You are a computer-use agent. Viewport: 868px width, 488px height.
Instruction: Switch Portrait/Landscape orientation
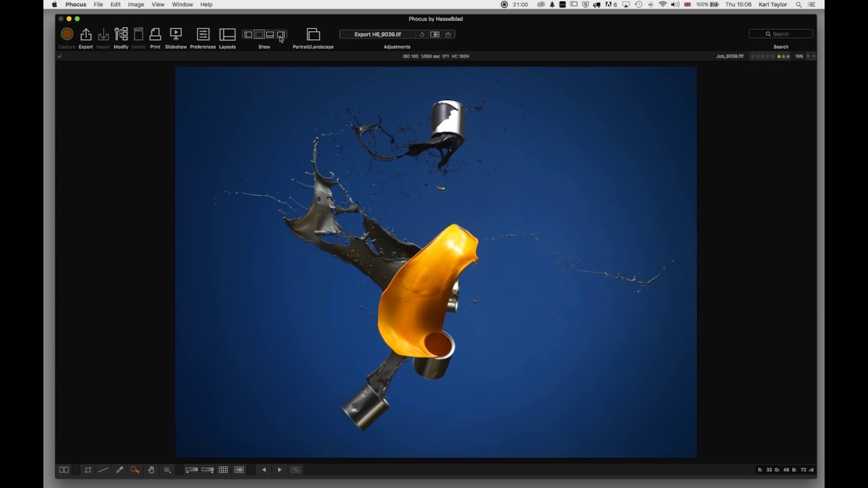(x=313, y=34)
